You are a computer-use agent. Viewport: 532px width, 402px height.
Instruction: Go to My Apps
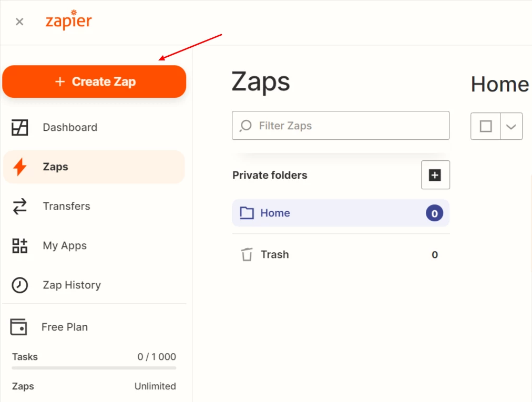94,245
